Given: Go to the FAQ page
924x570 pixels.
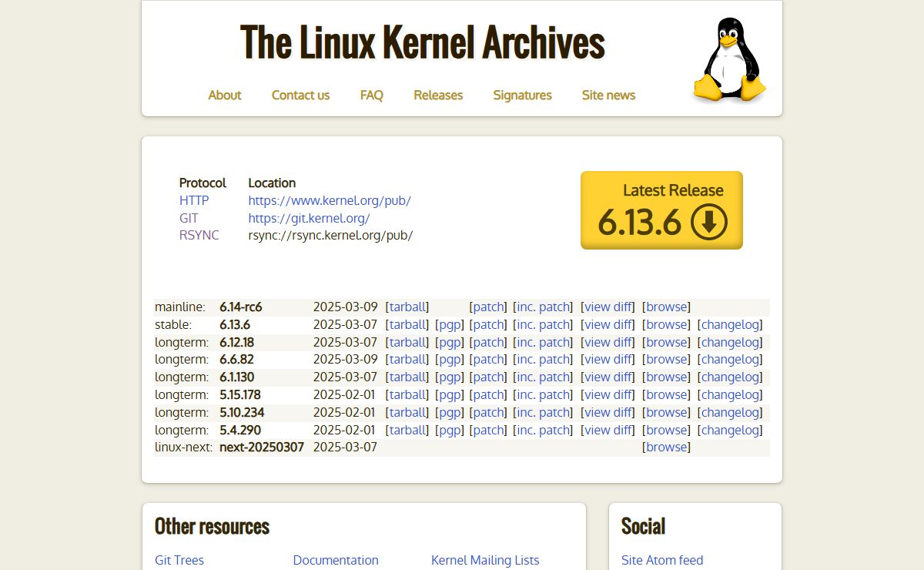Looking at the screenshot, I should [372, 95].
